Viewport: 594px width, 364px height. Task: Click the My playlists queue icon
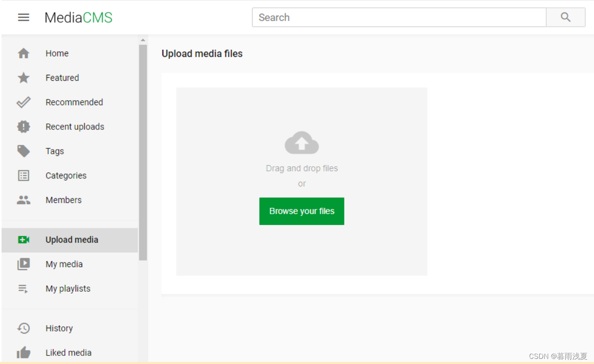pos(24,289)
